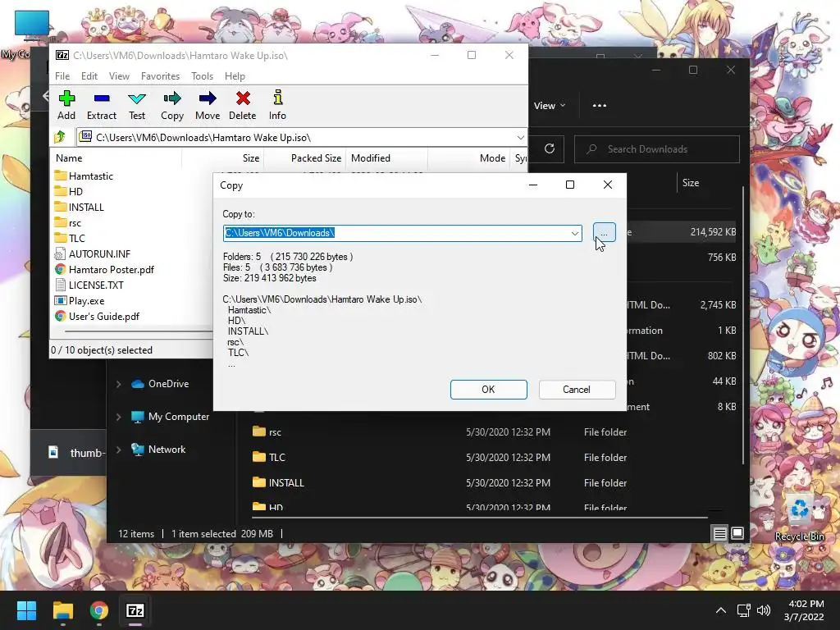Click Cancel in the Copy dialog
Screen dimensions: 840x630
[577, 390]
